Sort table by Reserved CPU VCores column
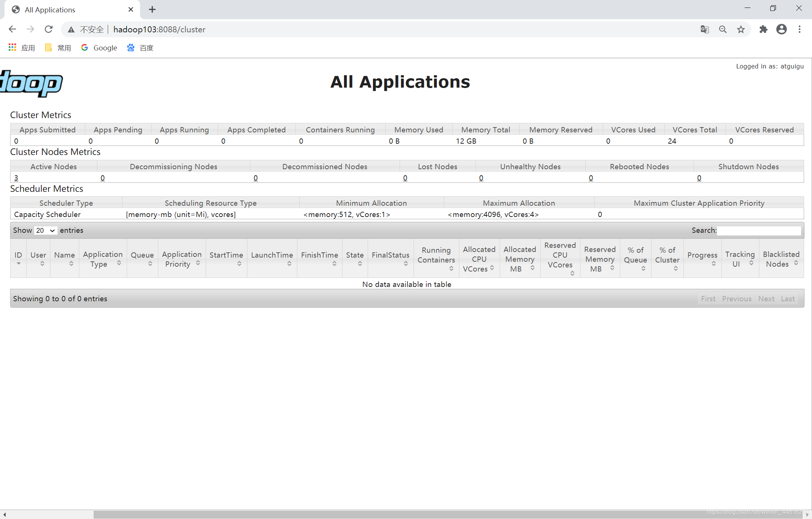Viewport: 812px width, 519px height. pos(560,258)
